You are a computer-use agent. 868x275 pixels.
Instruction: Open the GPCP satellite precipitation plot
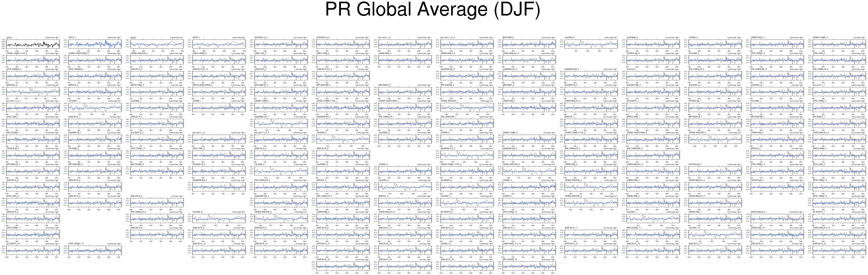point(157,44)
